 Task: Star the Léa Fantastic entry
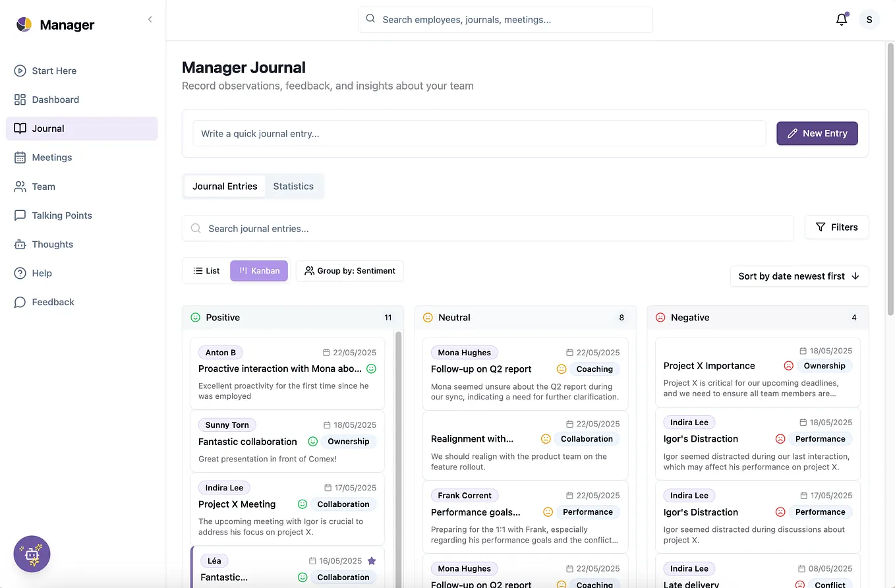coord(372,560)
